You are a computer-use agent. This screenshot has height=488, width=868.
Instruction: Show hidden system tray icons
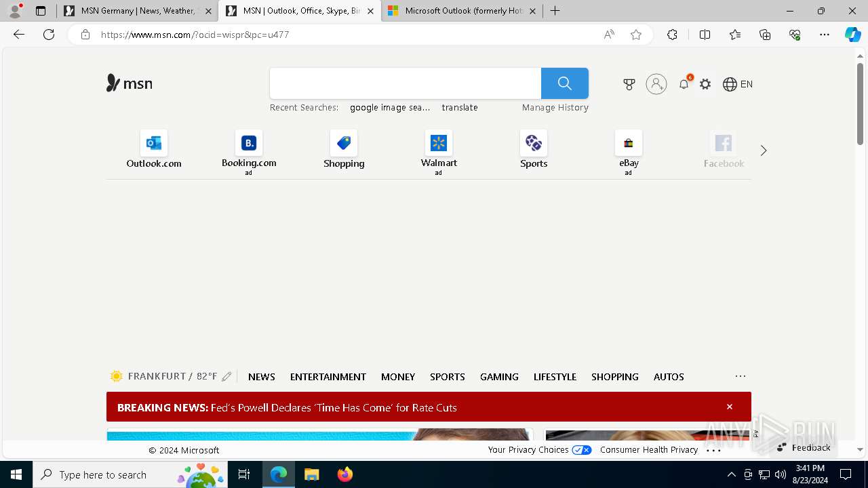[731, 474]
